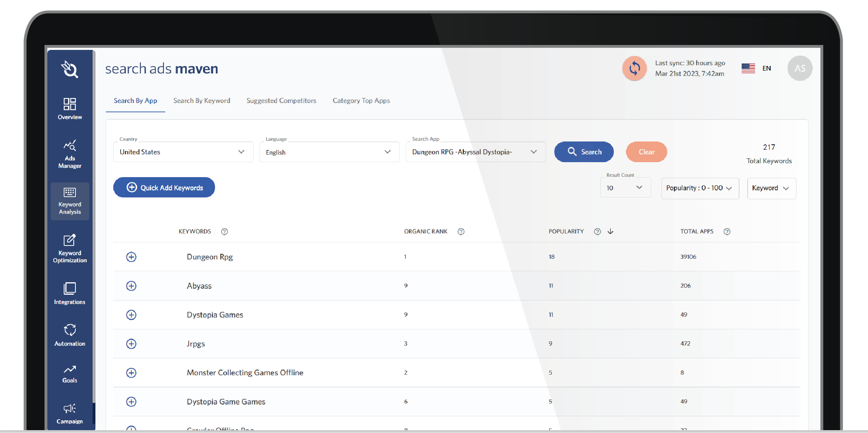
Task: Open Goals in the sidebar
Action: pyautogui.click(x=70, y=374)
